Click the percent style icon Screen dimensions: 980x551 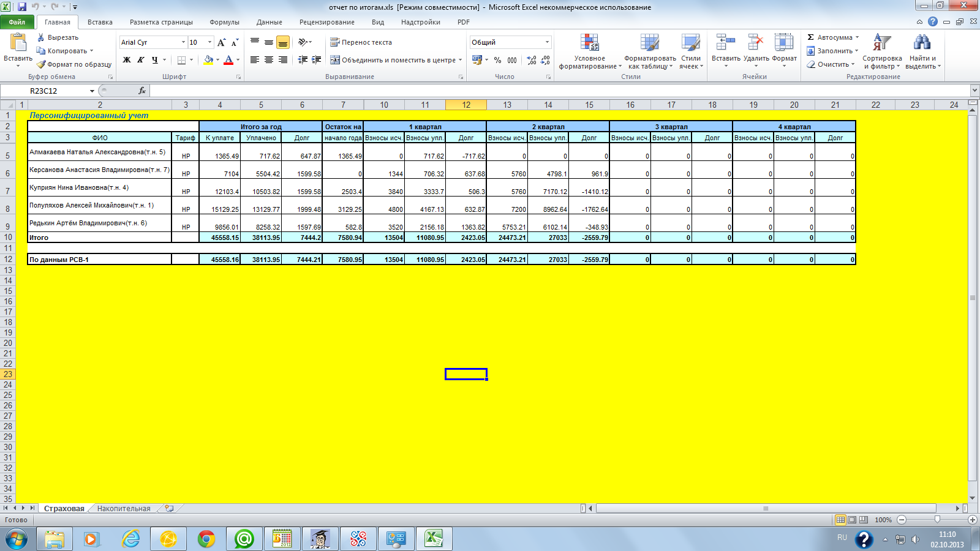tap(497, 60)
